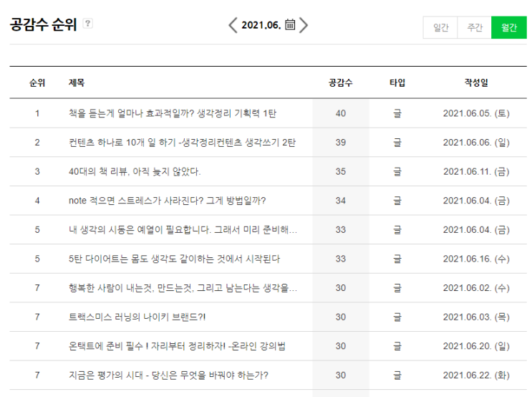Click the 공감수 순위 page title
Image resolution: width=532 pixels, height=397 pixels.
pyautogui.click(x=44, y=24)
